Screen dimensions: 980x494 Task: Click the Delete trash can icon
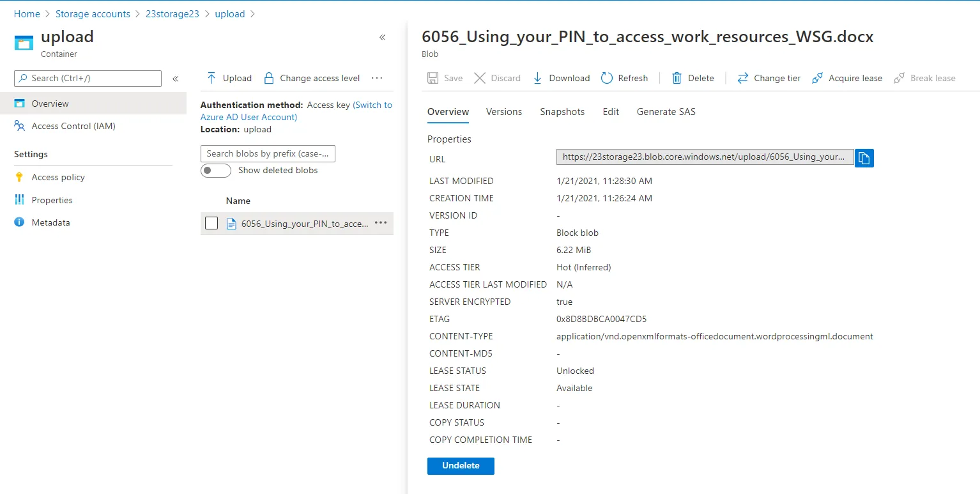677,78
